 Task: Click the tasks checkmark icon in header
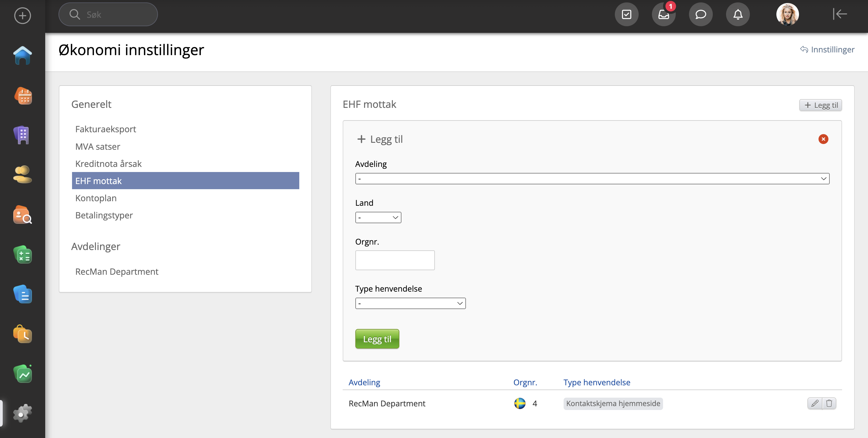coord(626,14)
